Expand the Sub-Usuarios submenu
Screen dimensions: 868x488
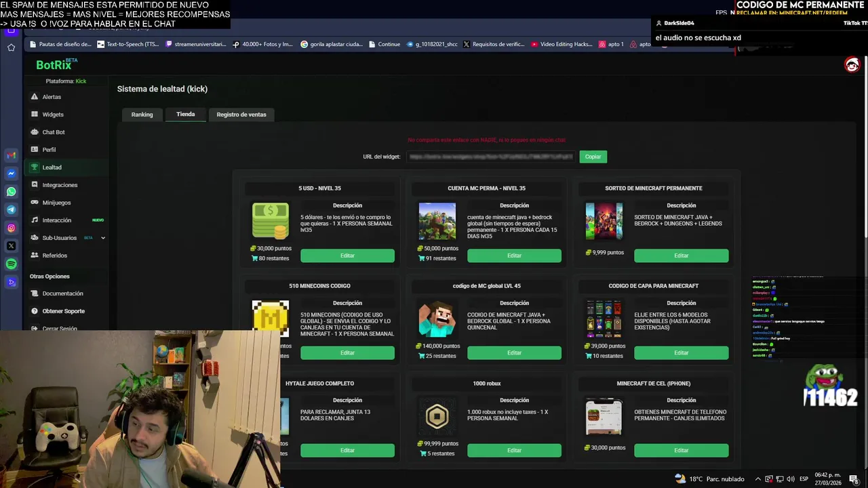(x=103, y=238)
